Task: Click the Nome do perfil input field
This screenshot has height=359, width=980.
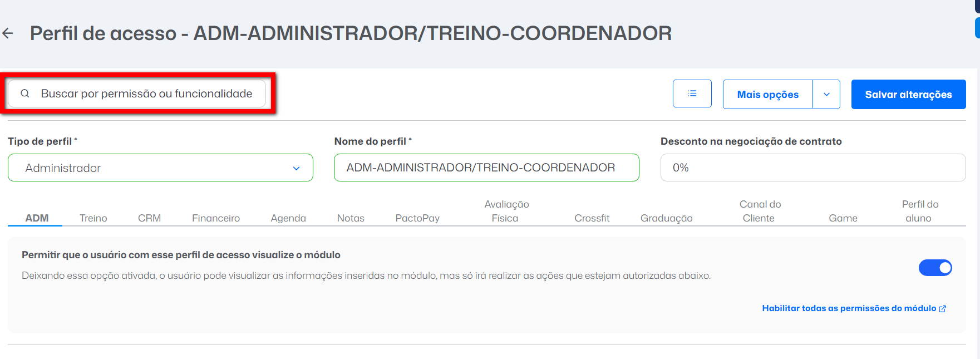Action: (486, 168)
